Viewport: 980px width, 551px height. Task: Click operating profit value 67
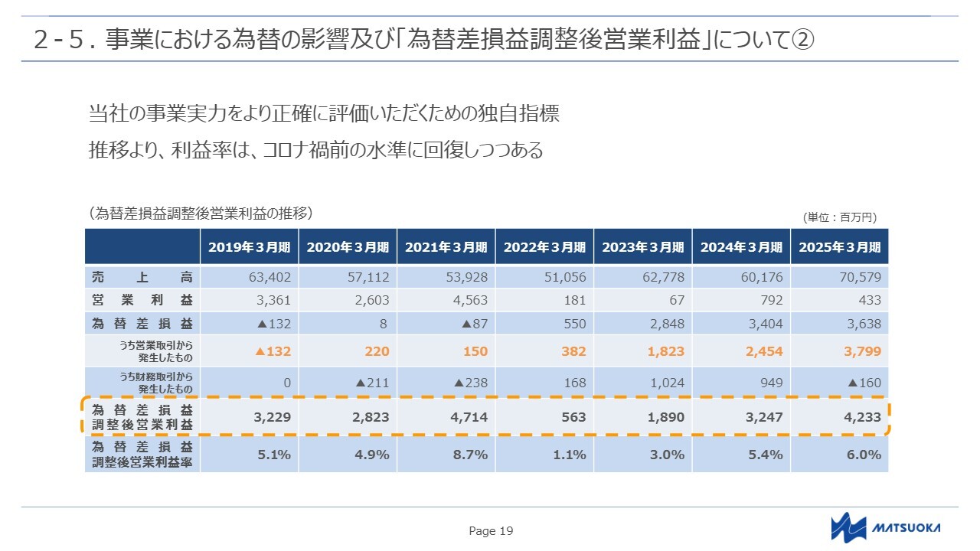coord(677,300)
